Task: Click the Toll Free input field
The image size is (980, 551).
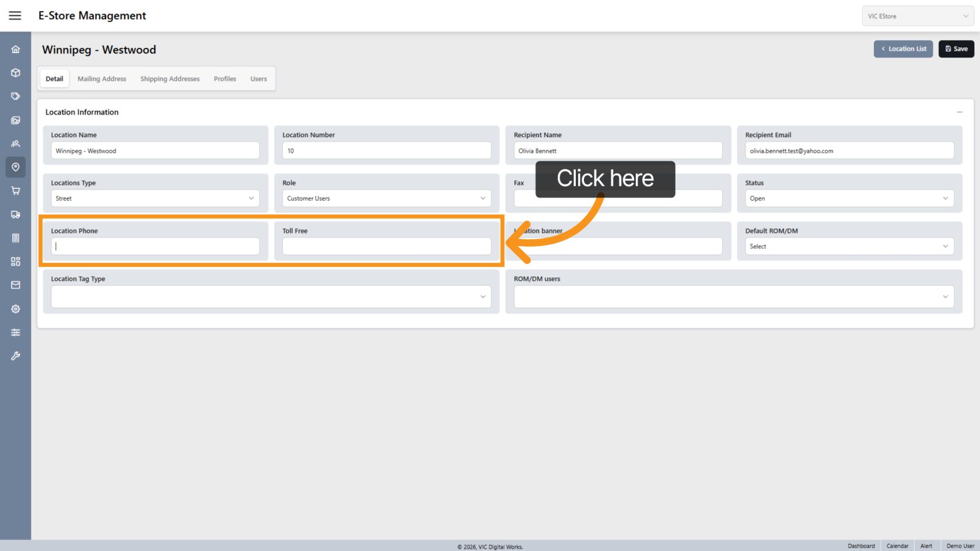Action: 386,246
